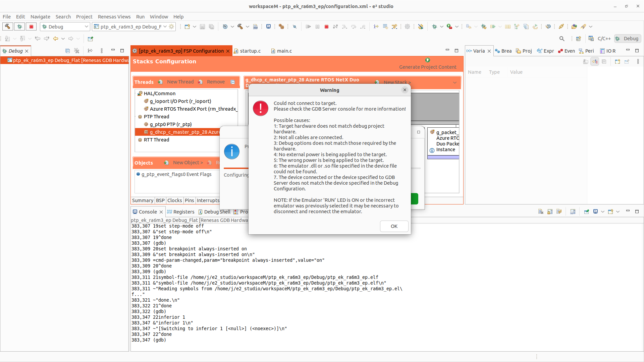Click the Build hammer icon in launch bar

pyautogui.click(x=7, y=26)
